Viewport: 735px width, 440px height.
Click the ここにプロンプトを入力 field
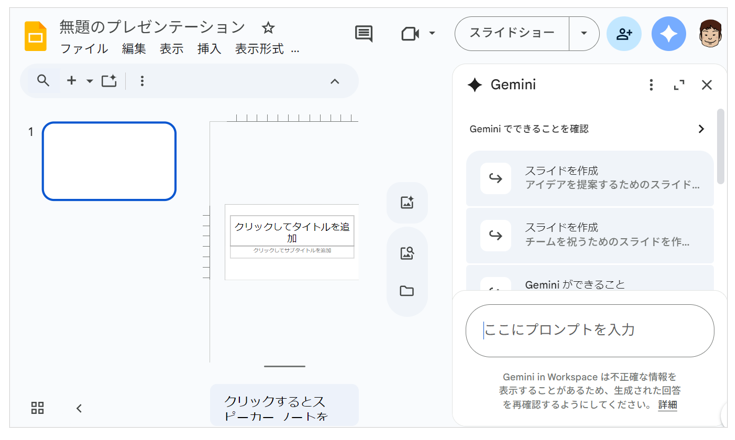[590, 330]
